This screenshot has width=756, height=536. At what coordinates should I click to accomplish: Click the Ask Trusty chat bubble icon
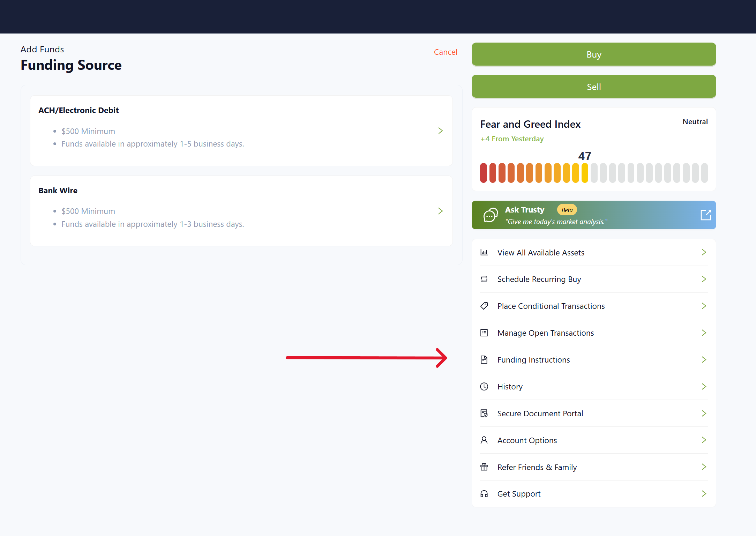[x=490, y=215]
